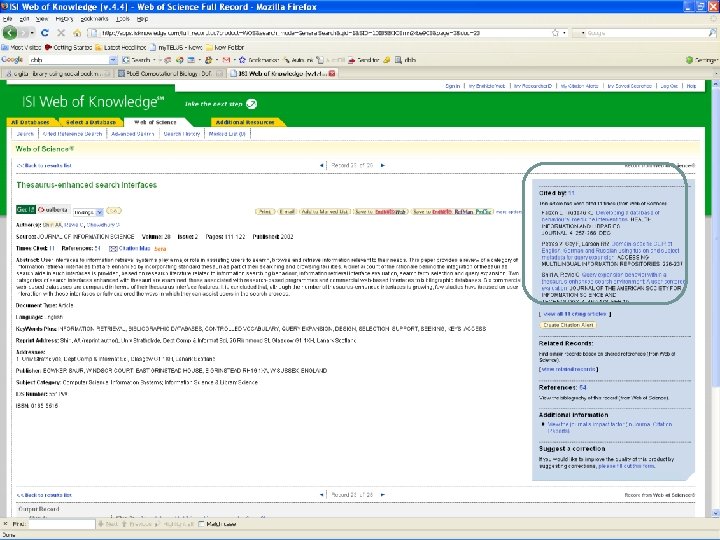Click the E-mail button
Viewport: 720px width, 540px height.
(287, 212)
